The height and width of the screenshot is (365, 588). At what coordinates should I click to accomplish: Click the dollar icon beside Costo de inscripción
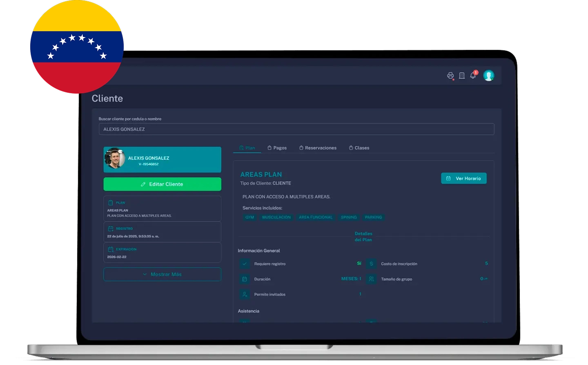click(x=372, y=264)
